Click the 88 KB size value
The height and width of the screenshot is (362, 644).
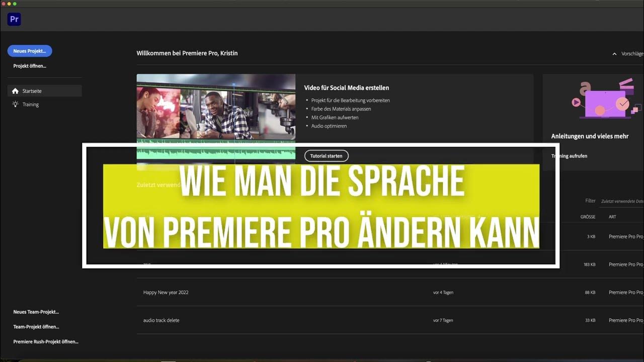[590, 292]
